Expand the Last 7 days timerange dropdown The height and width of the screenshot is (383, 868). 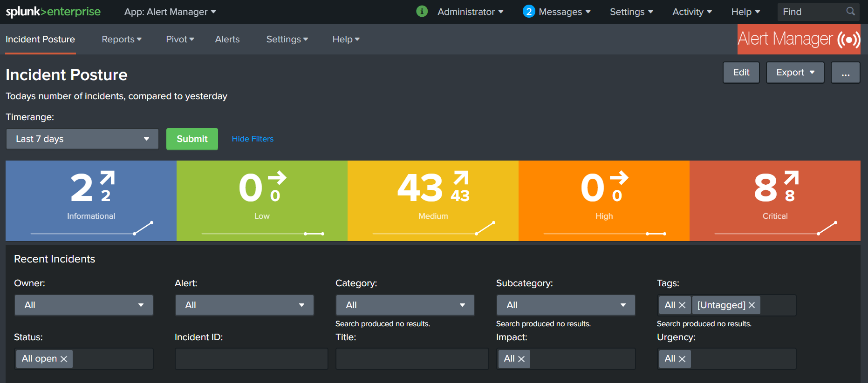click(82, 139)
